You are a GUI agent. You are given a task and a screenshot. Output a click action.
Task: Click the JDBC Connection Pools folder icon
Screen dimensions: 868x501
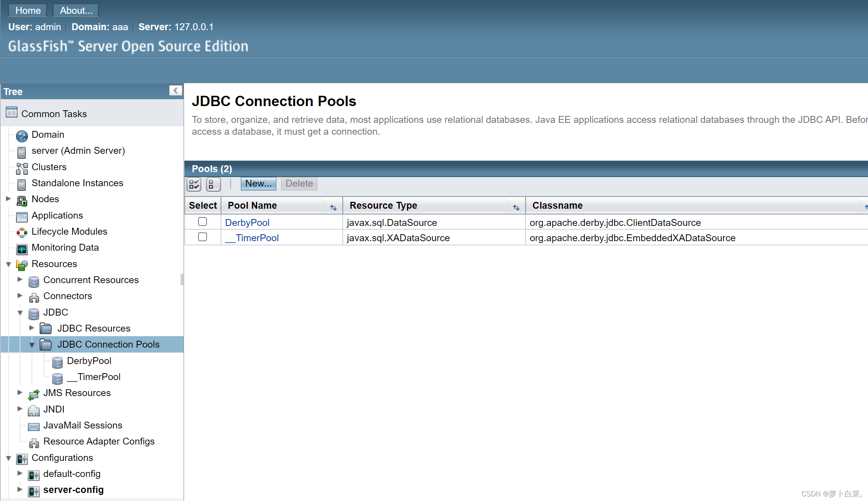click(46, 345)
